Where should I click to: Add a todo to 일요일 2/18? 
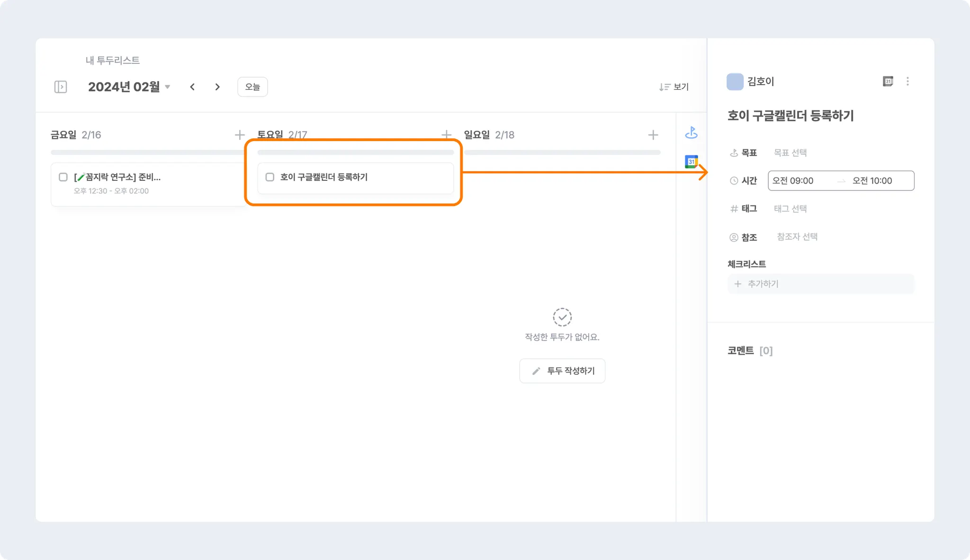pyautogui.click(x=653, y=135)
